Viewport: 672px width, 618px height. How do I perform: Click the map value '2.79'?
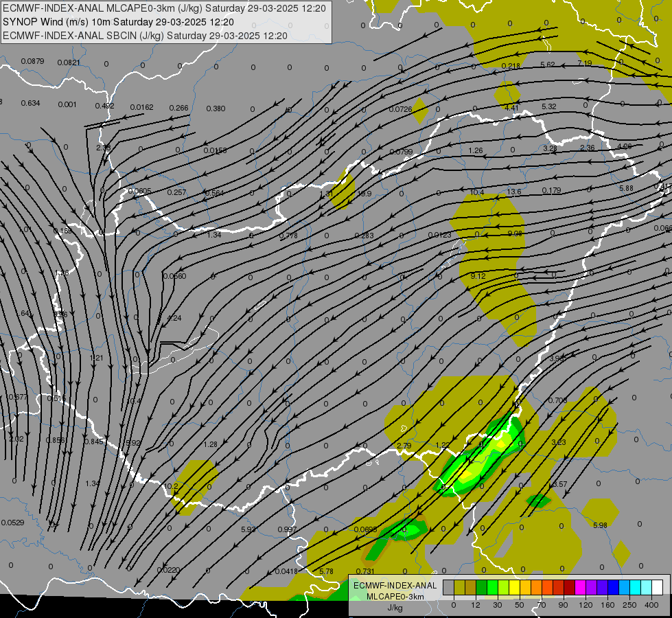click(404, 446)
